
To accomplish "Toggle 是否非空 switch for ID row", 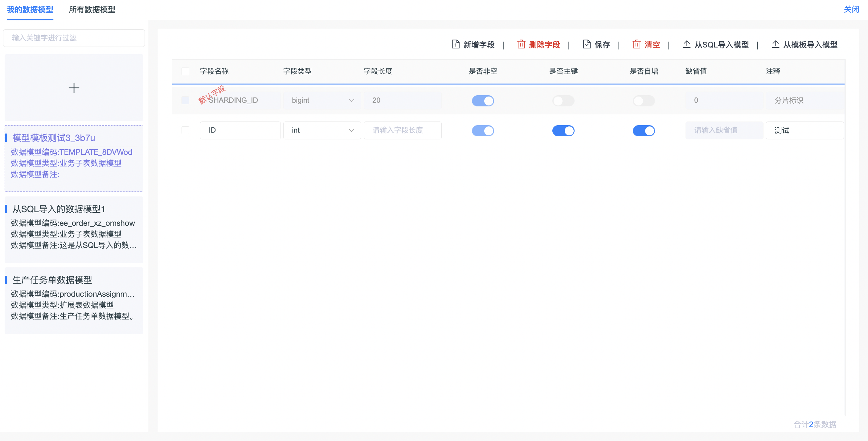I will [482, 130].
